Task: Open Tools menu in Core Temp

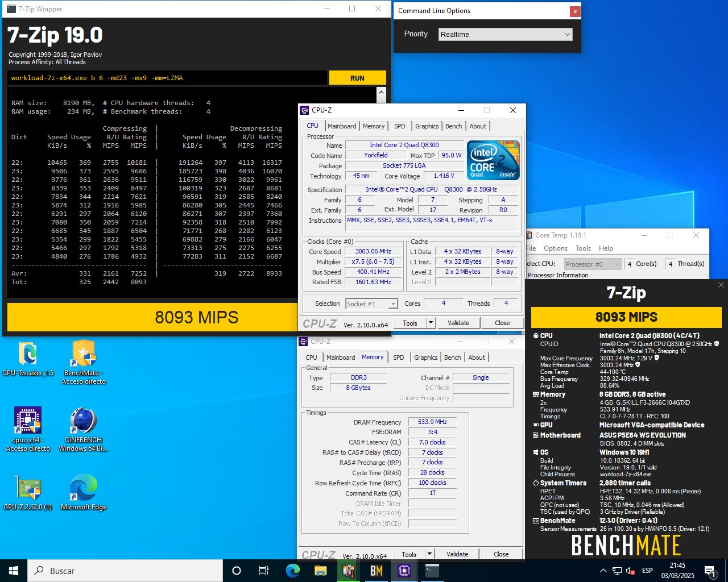Action: 583,248
